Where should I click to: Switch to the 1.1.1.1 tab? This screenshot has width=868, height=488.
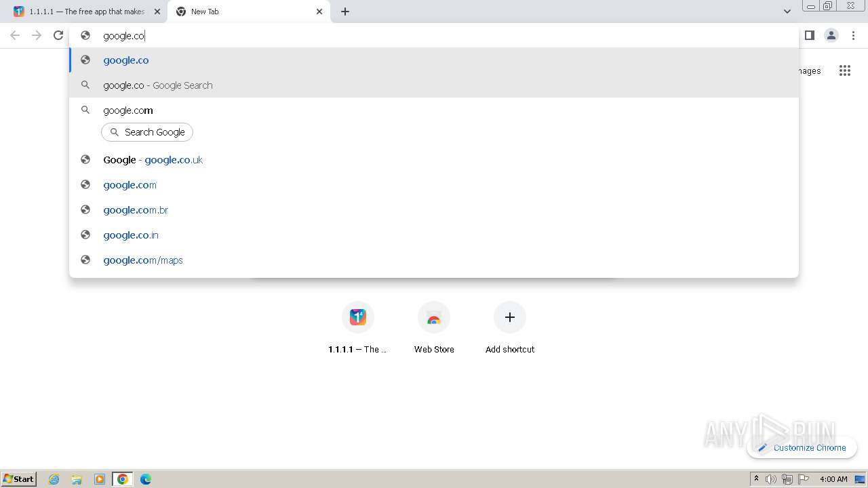point(86,12)
